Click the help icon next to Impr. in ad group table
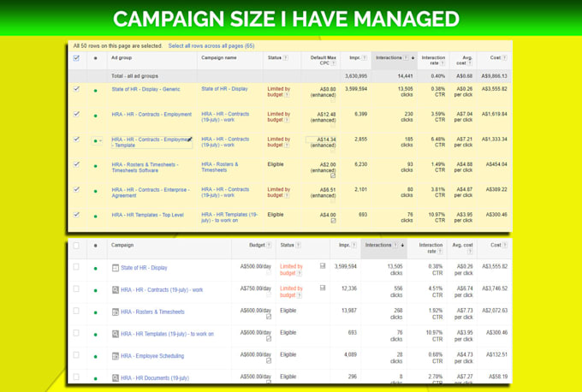This screenshot has width=582, height=392. tap(365, 57)
